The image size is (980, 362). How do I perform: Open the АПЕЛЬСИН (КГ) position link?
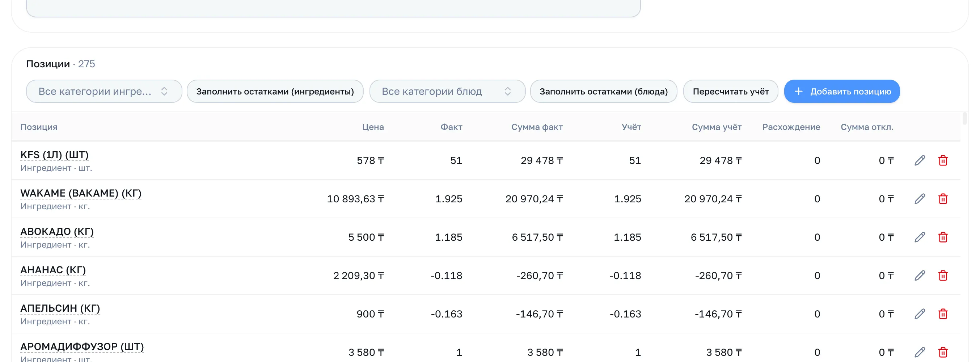[x=60, y=308]
